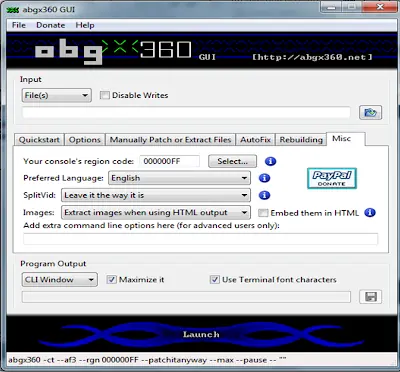This screenshot has width=400, height=372.
Task: Click the input file path field
Action: [x=186, y=113]
